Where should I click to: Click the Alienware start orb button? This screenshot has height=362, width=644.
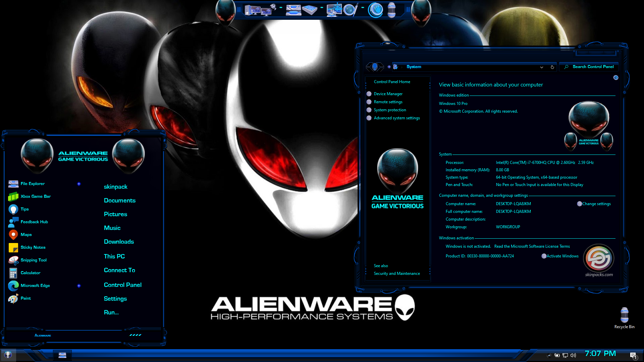[x=8, y=355]
